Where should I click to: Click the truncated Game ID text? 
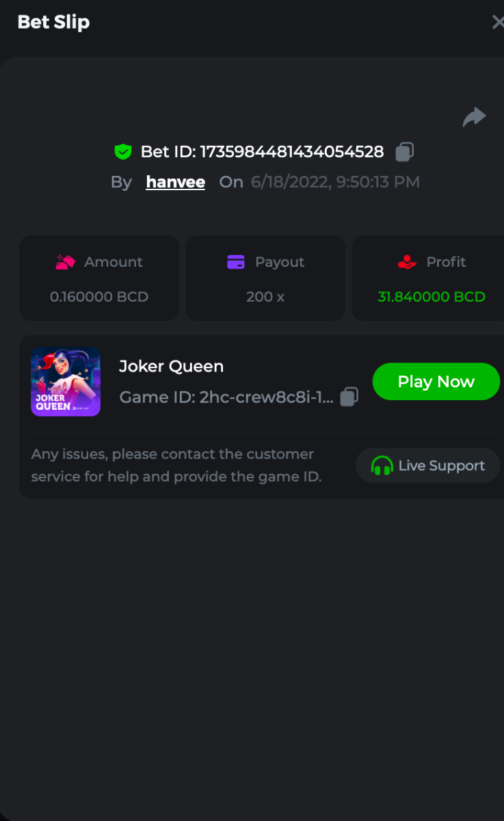coord(226,398)
